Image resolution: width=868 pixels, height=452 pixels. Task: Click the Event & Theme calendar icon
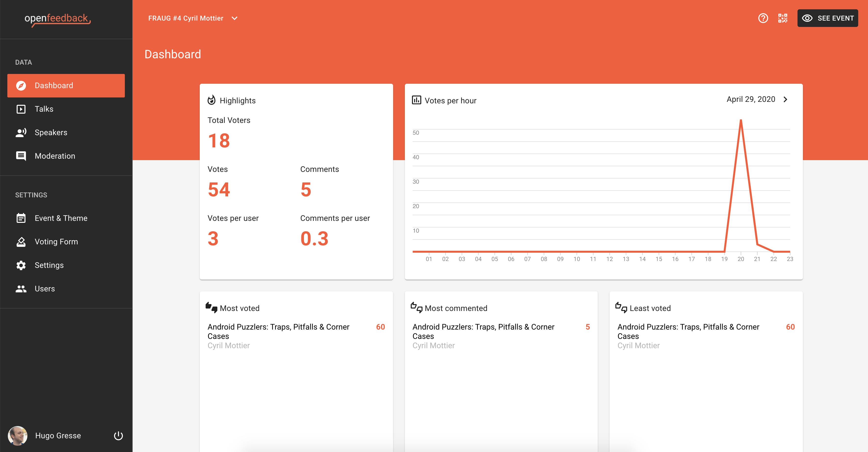point(21,218)
